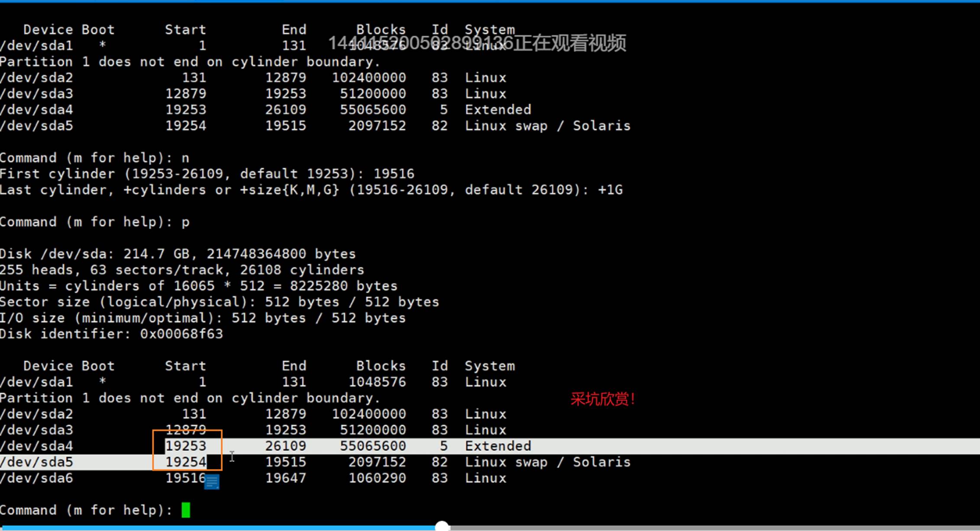The height and width of the screenshot is (531, 980).
Task: Click the lower table's System column header
Action: tap(490, 366)
